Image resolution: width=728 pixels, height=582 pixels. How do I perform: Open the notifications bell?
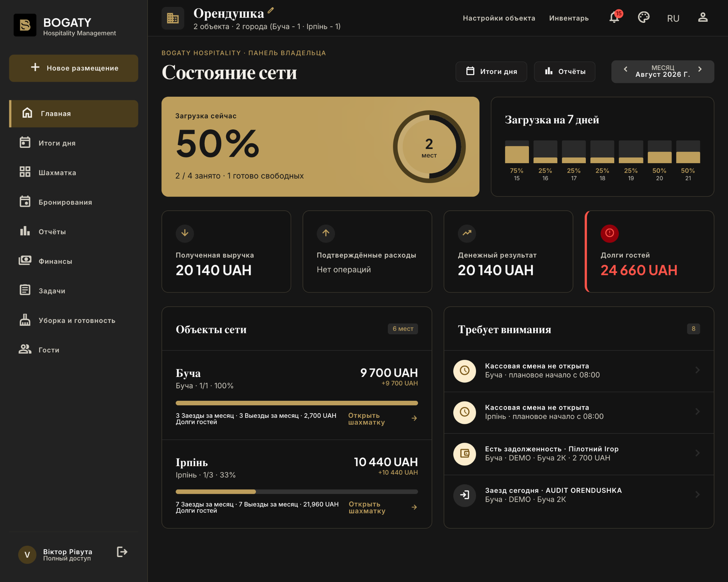tap(614, 17)
